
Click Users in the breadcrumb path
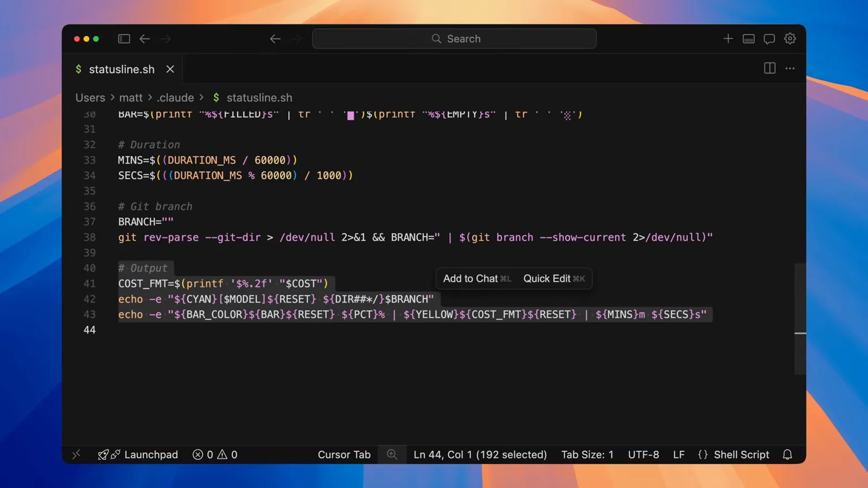click(90, 98)
